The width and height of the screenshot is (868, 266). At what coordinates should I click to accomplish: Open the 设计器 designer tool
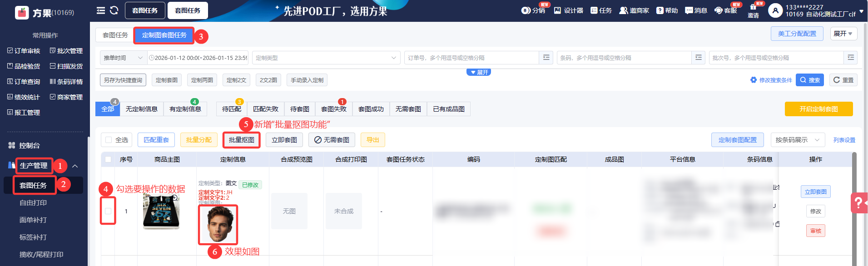tap(569, 10)
